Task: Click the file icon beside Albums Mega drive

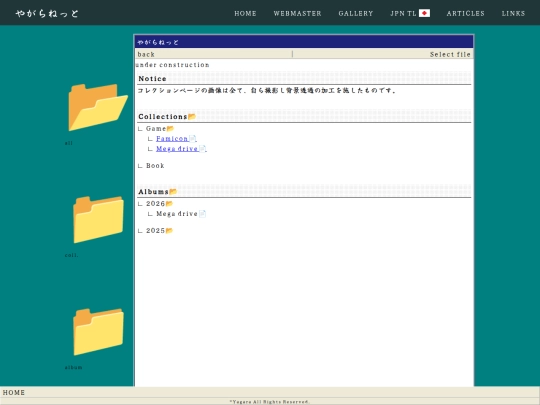Action: point(202,214)
